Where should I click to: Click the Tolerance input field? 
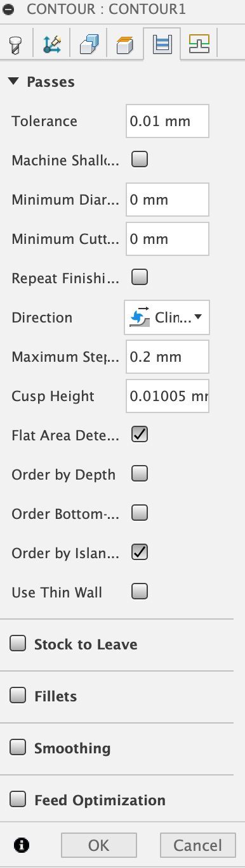pyautogui.click(x=168, y=121)
